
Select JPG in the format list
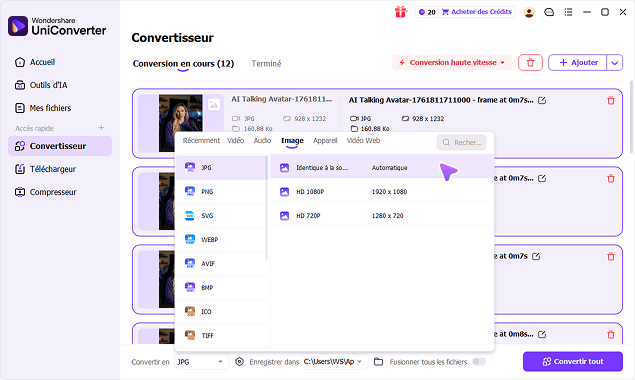tap(222, 167)
